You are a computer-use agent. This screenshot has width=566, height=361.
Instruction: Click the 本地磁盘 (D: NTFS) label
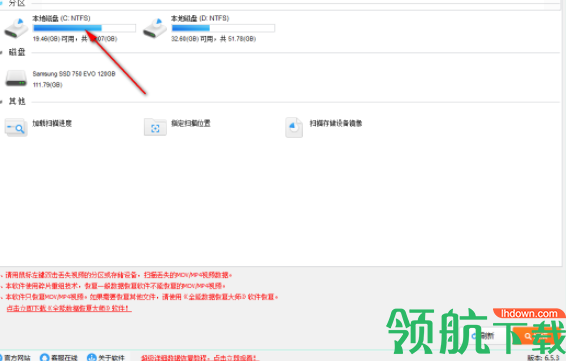click(x=200, y=18)
